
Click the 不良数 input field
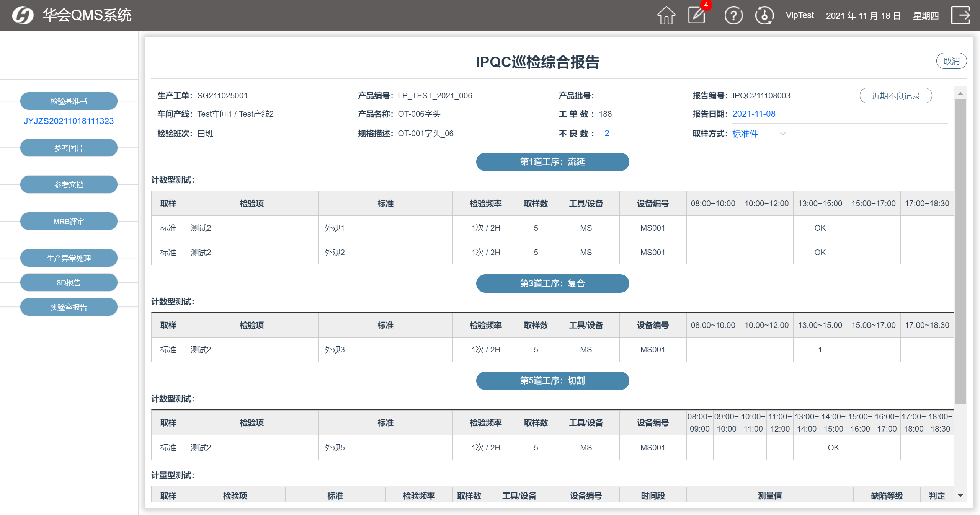tap(629, 134)
